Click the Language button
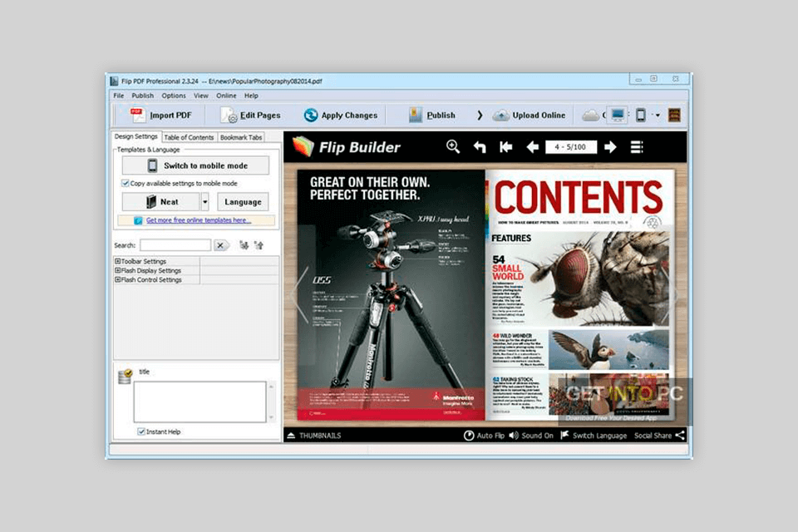Screen dimensions: 798x532 pos(243,202)
